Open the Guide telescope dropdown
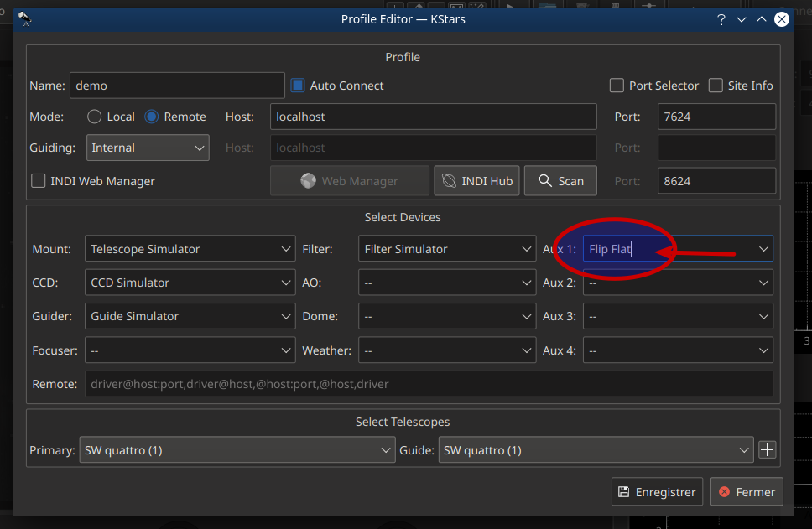Viewport: 812px width, 529px height. point(596,450)
